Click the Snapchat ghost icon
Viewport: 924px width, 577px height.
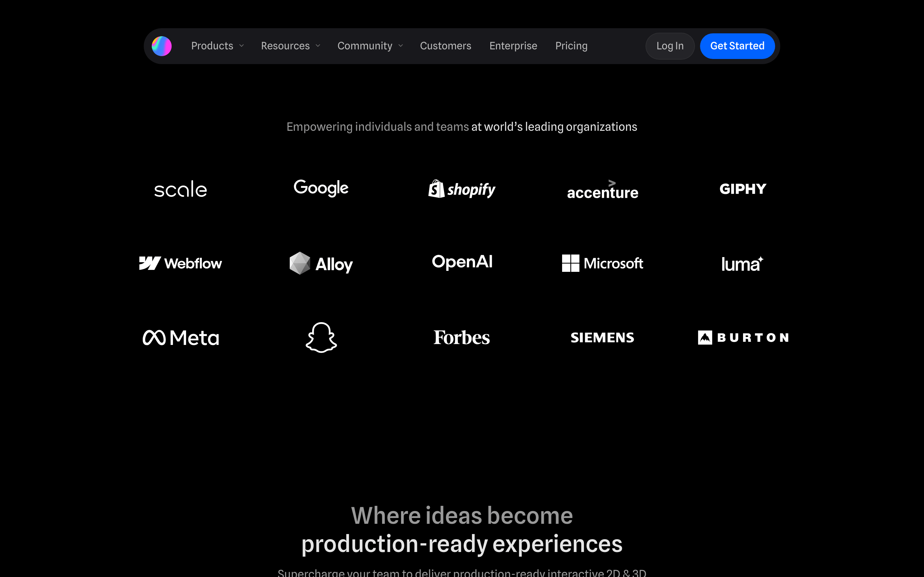[x=321, y=337]
